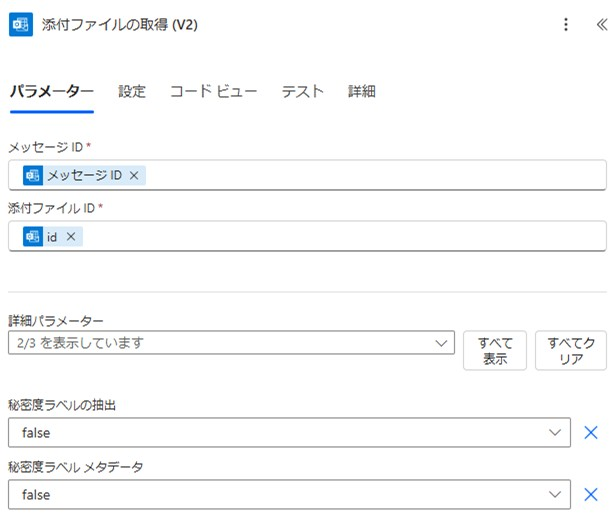Delete the 秘密度ラベルの抽出 parameter with blue X

(590, 432)
